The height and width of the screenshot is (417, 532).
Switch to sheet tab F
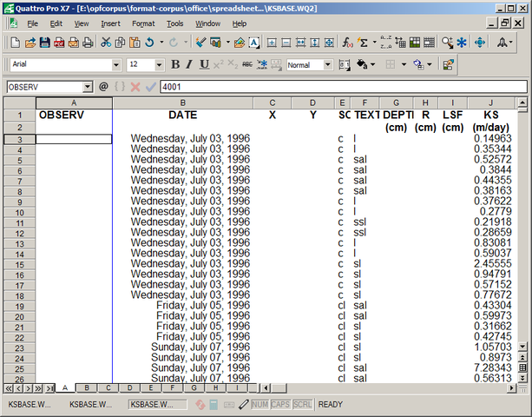pyautogui.click(x=172, y=387)
